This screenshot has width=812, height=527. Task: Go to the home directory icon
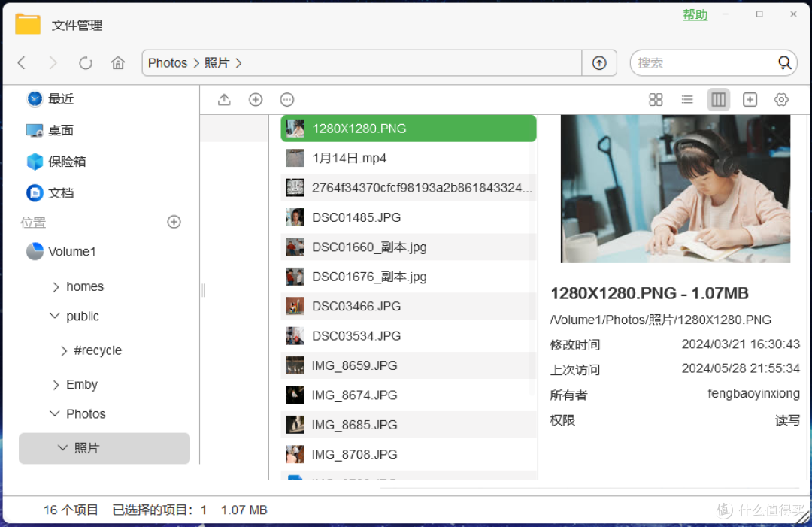point(118,63)
